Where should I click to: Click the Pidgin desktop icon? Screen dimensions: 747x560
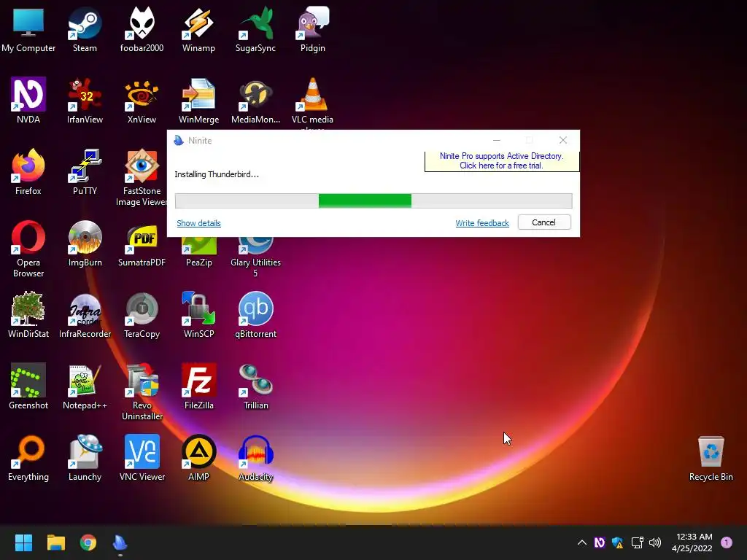pyautogui.click(x=312, y=29)
